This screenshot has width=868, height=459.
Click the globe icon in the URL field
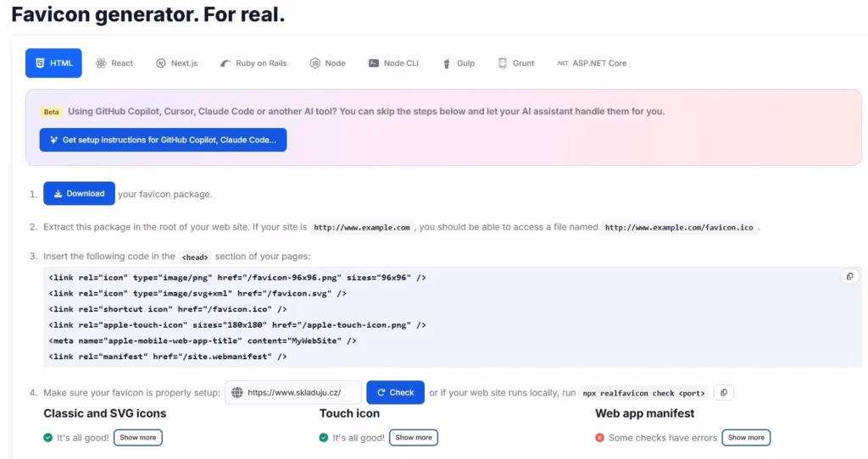[x=237, y=393]
